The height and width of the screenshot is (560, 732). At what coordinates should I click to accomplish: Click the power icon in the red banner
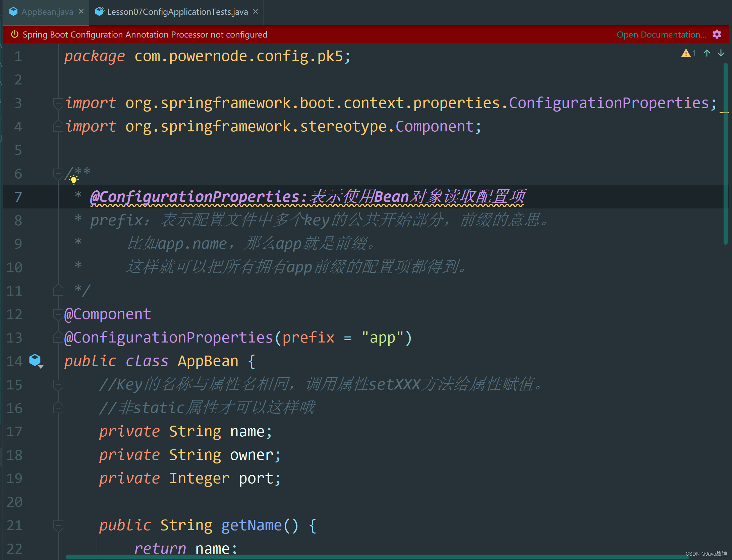15,34
